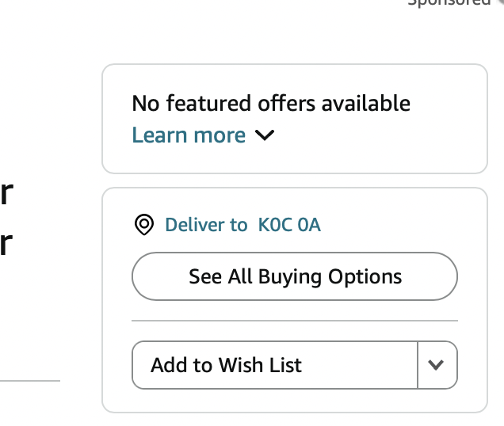Click the word Options in the buying button

coord(365,276)
